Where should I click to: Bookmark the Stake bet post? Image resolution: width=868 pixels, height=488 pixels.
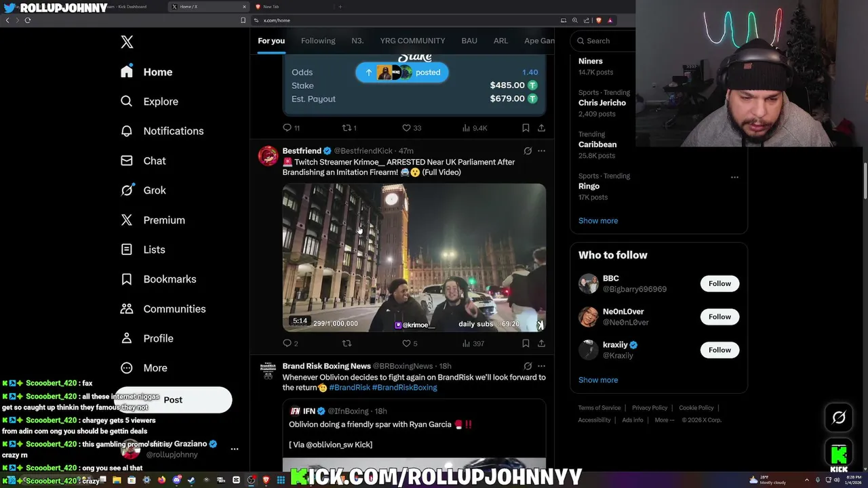pyautogui.click(x=526, y=127)
